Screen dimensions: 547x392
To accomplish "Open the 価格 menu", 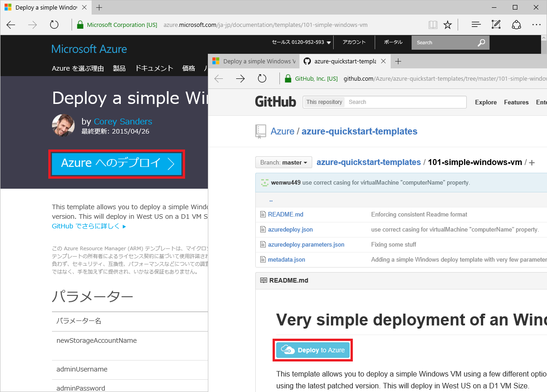I will pyautogui.click(x=189, y=68).
